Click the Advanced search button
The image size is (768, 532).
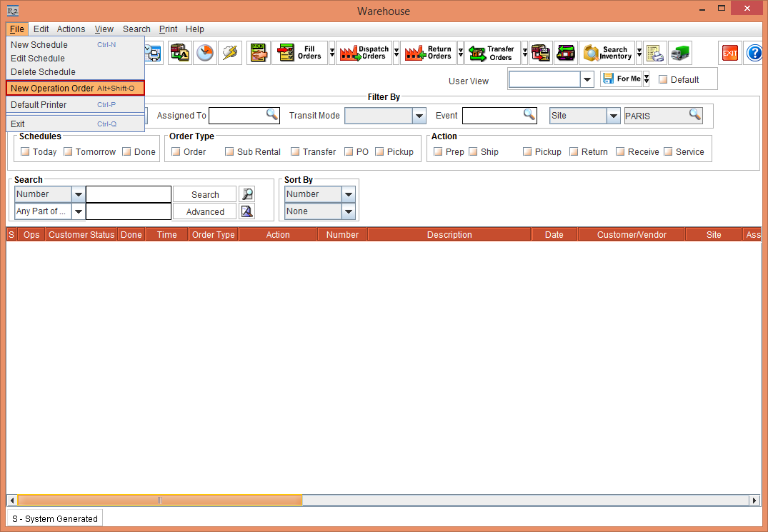[205, 212]
